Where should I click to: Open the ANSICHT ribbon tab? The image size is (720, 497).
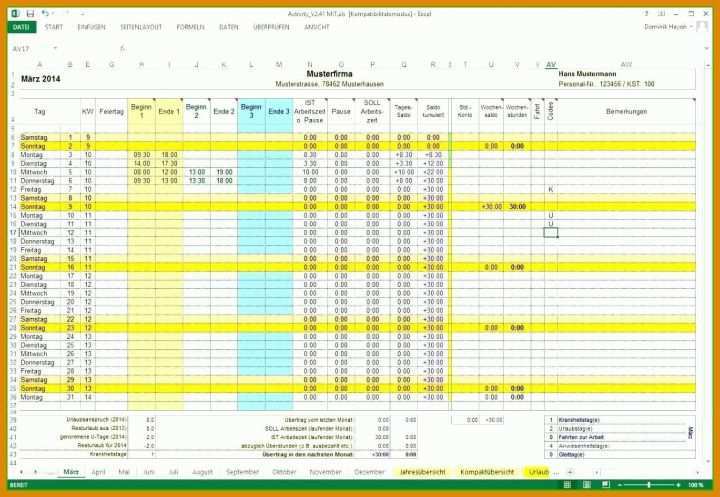pos(317,27)
